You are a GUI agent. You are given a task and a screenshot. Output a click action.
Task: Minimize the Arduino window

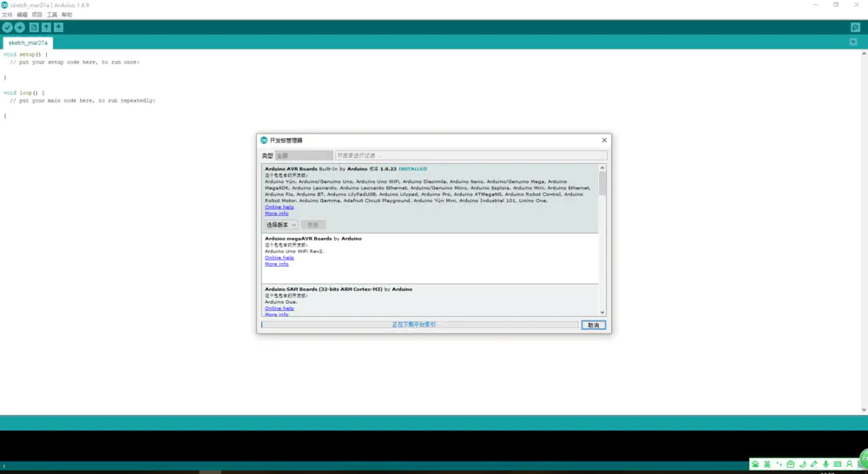point(815,4)
